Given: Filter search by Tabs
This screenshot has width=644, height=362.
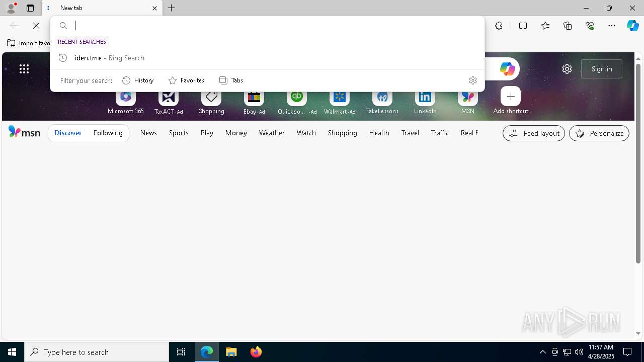Looking at the screenshot, I should [x=231, y=80].
